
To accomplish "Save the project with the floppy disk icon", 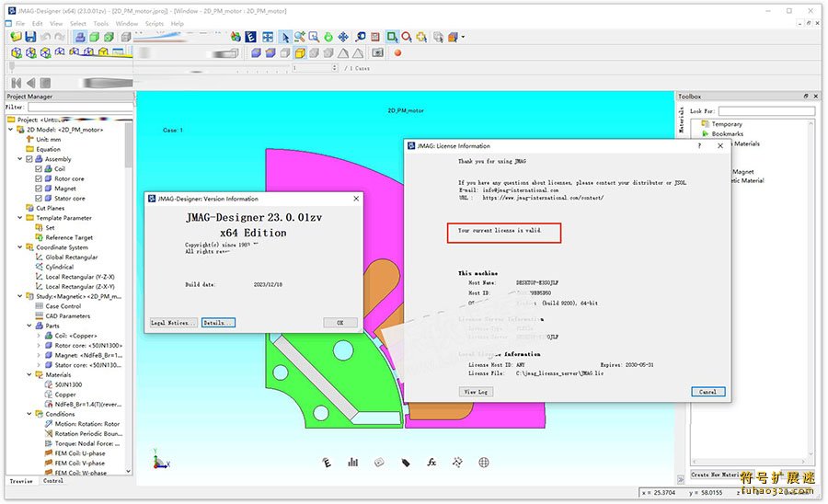I will point(30,37).
